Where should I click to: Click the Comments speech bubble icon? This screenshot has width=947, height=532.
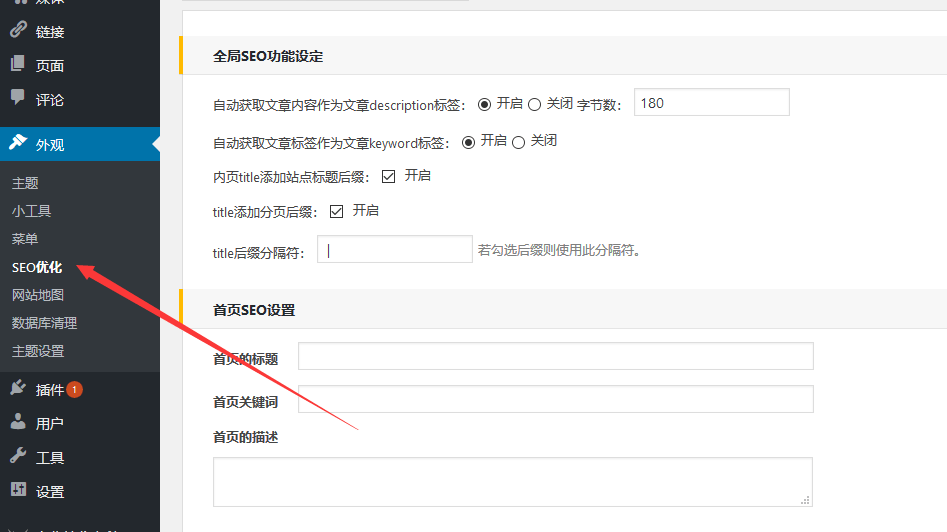click(18, 99)
